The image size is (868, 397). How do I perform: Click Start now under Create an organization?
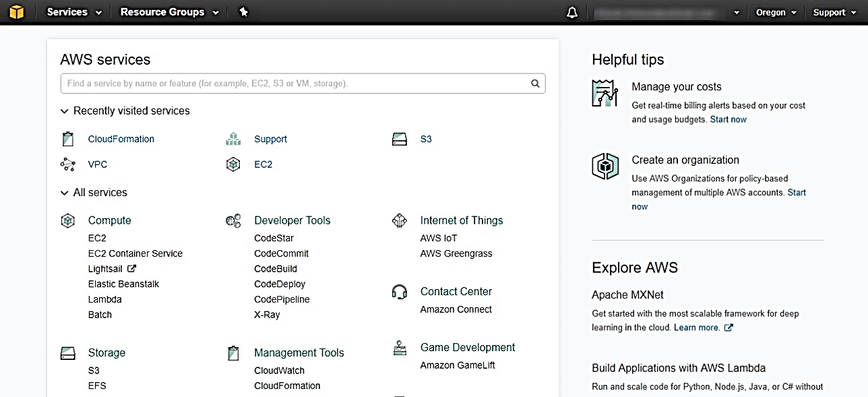tap(797, 193)
